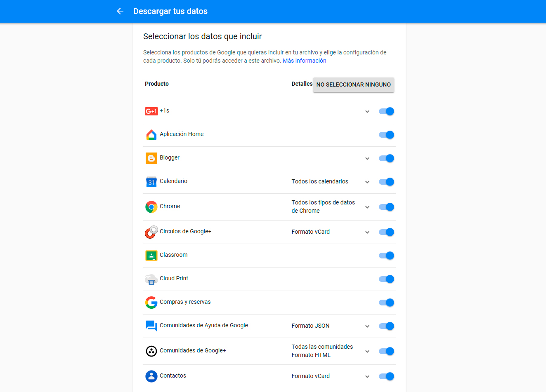
Task: Open the Más información link
Action: coord(304,61)
